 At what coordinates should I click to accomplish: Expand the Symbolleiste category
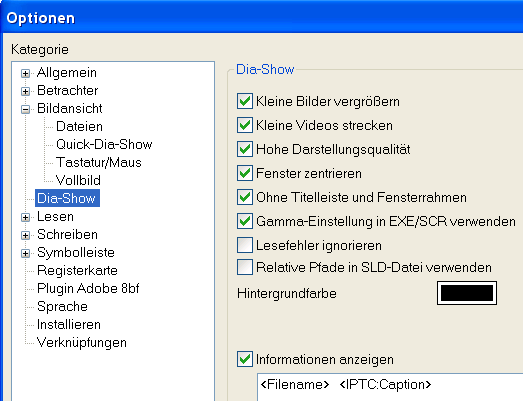(x=25, y=253)
